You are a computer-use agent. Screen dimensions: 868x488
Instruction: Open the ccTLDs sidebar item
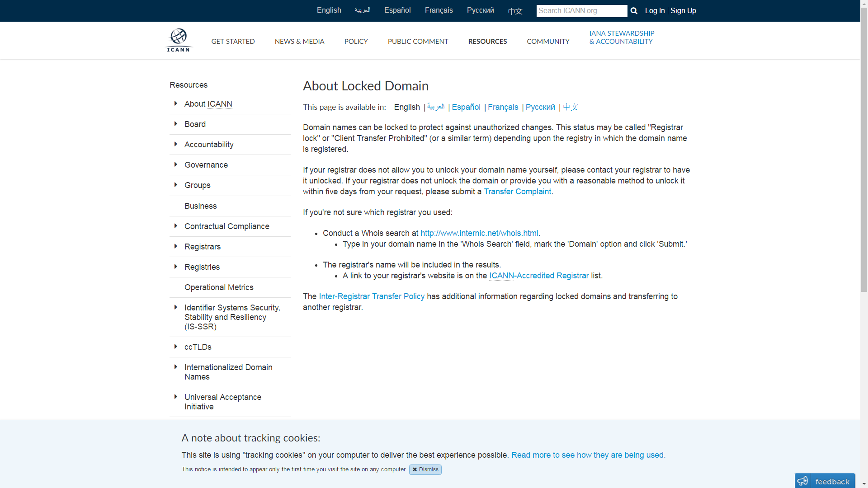198,347
